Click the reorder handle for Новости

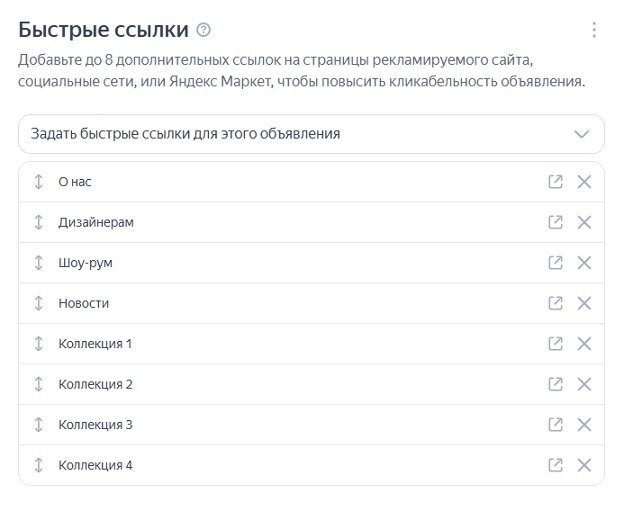39,303
